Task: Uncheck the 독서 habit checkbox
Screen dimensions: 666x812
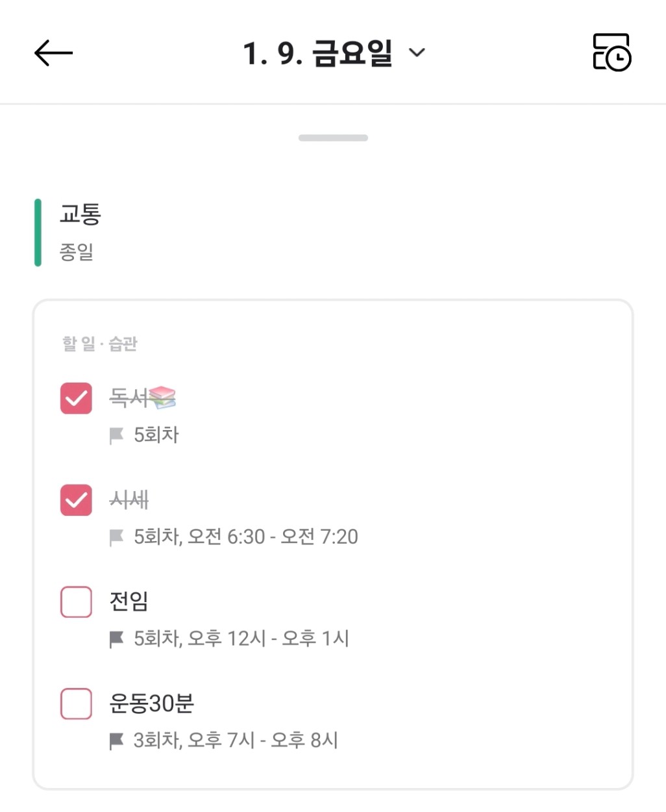Action: click(76, 398)
